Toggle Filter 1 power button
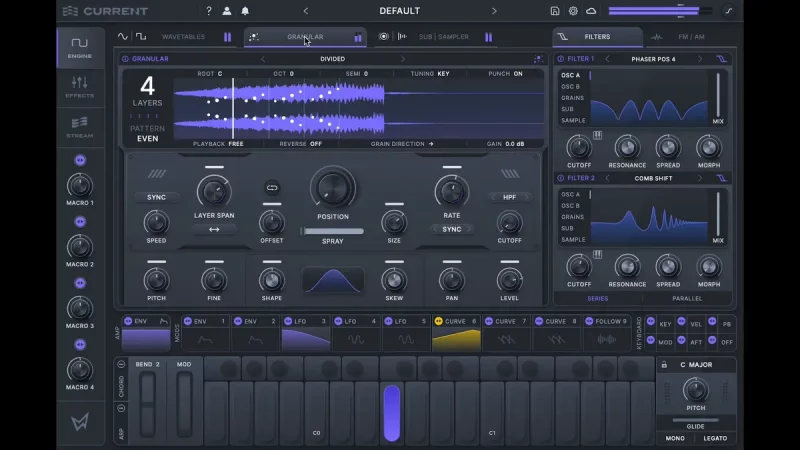The height and width of the screenshot is (450, 800). pos(561,59)
